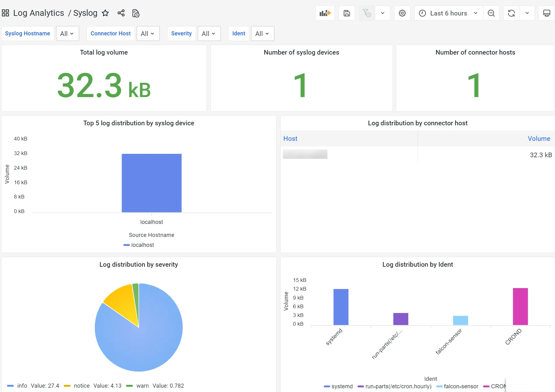Enable kiosk mode with the monitor icon
Viewport: 555px width, 392px height.
[x=546, y=13]
